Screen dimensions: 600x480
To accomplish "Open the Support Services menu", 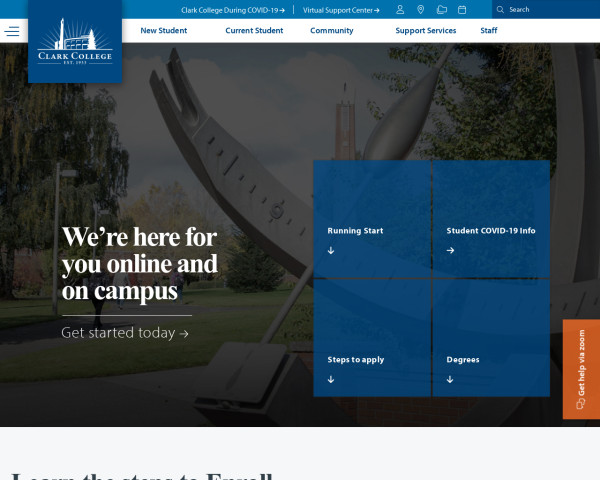I will pos(426,31).
